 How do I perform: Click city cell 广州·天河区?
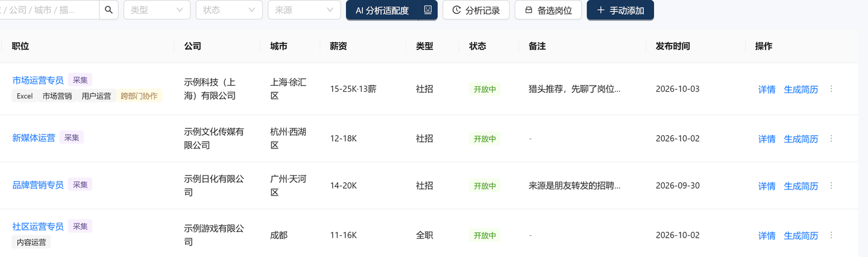coord(288,185)
